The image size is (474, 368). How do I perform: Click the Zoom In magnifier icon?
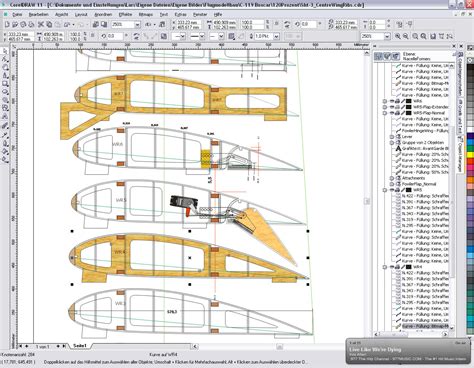[398, 36]
